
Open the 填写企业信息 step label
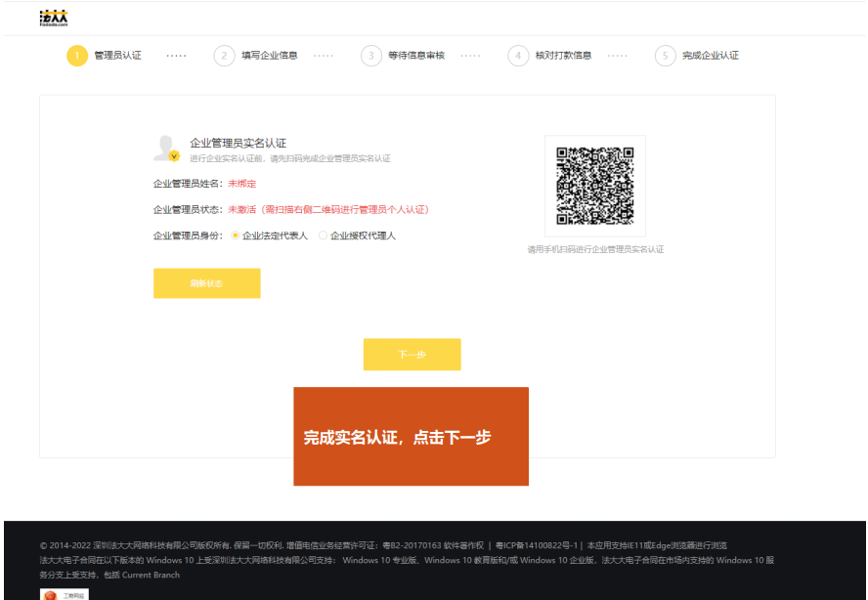pos(270,56)
